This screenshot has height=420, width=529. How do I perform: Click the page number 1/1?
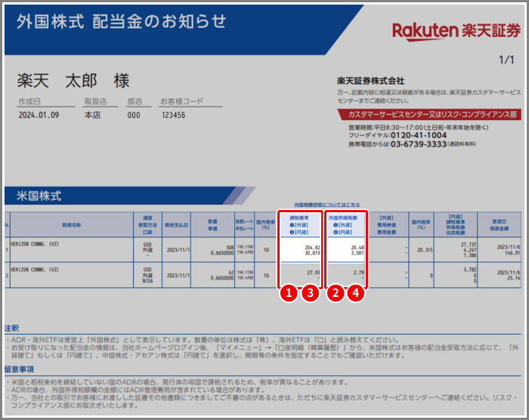(x=506, y=60)
